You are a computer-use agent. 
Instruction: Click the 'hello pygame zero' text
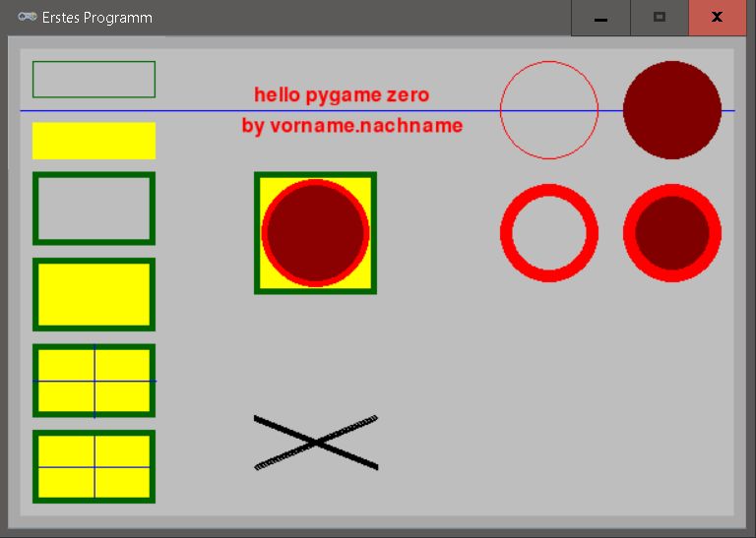pyautogui.click(x=342, y=94)
